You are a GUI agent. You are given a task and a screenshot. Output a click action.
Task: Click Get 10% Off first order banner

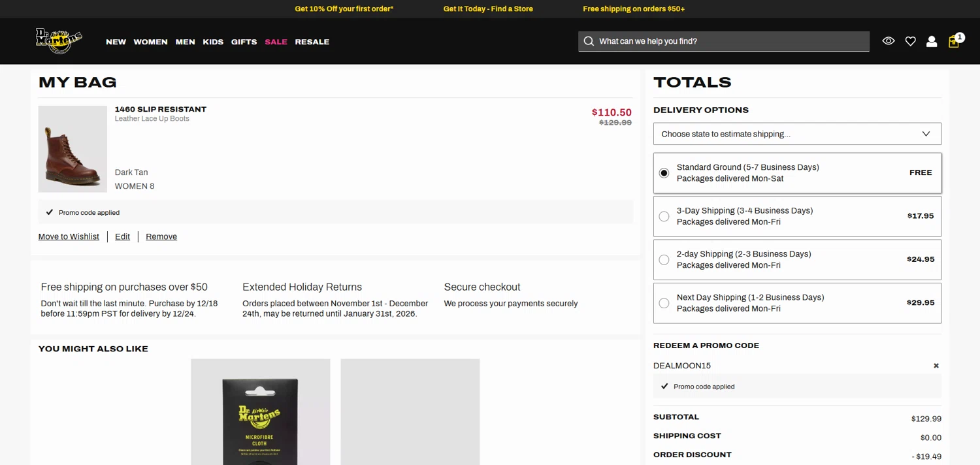coord(344,9)
